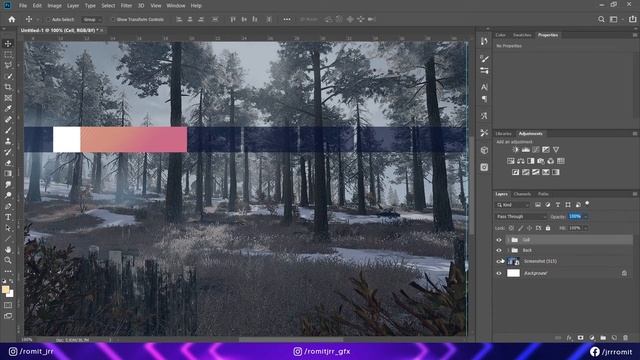
Task: Click the Screenshot (515) layer thumbnail
Action: (x=513, y=261)
